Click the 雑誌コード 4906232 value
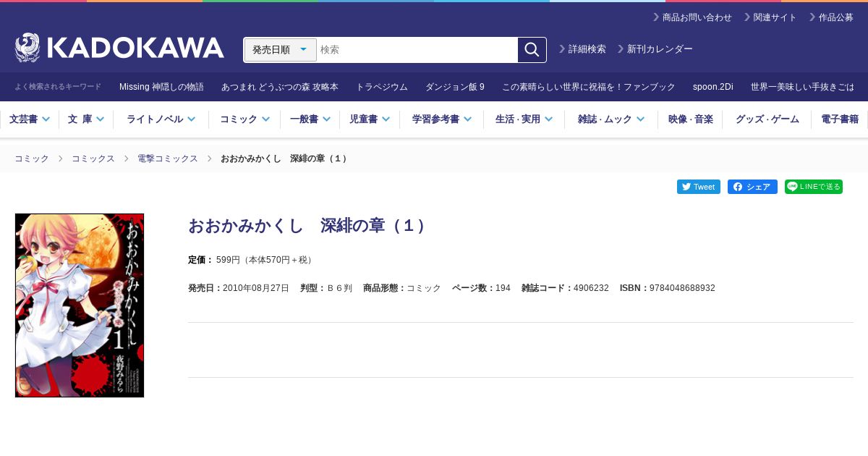Screen dimensions: 868x456 tap(591, 288)
